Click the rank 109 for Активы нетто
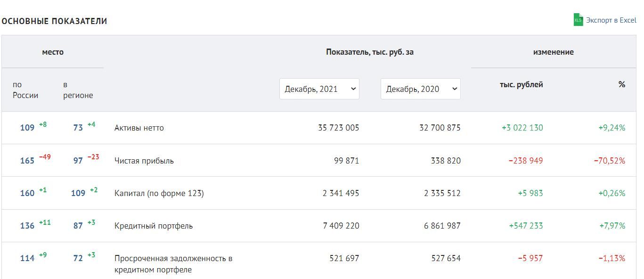Viewport: 644px width, 279px height. (x=27, y=128)
